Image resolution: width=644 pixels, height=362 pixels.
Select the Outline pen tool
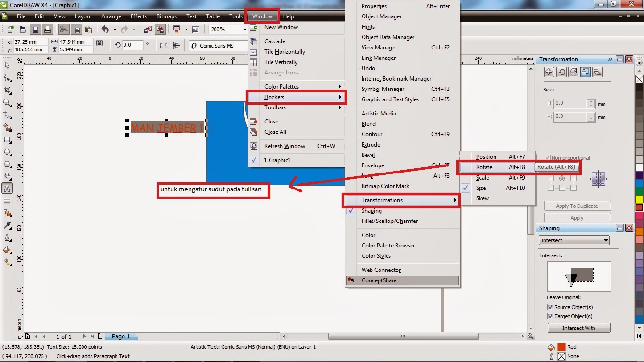(7, 238)
